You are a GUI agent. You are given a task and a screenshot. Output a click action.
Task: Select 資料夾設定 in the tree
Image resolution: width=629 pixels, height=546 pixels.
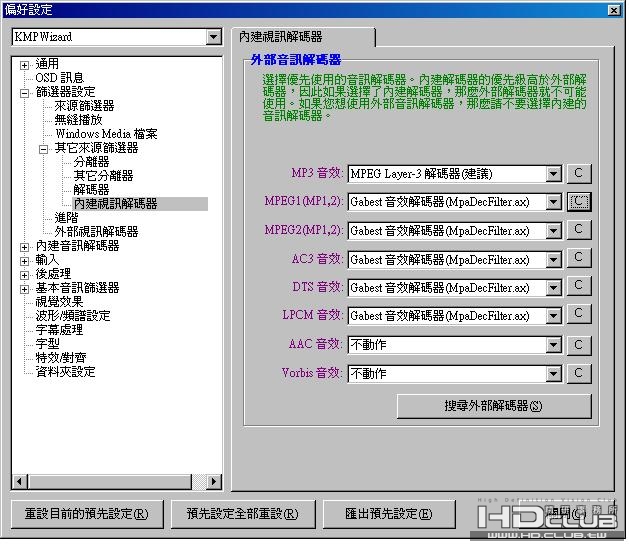pyautogui.click(x=65, y=372)
